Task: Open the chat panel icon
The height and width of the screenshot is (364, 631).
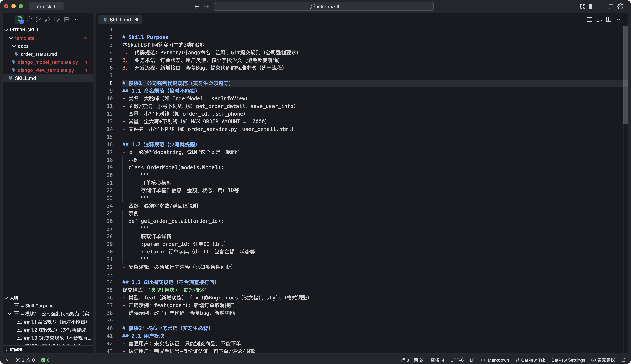Action: [x=611, y=7]
